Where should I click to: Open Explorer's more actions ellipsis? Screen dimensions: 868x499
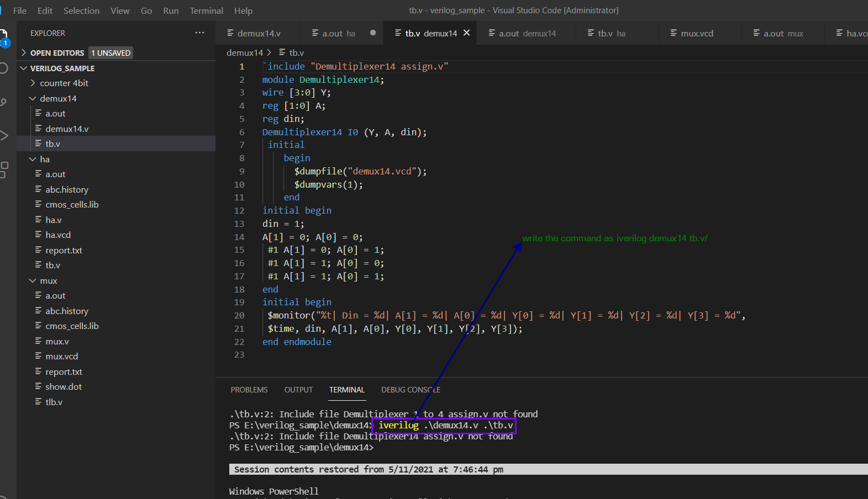click(x=199, y=33)
